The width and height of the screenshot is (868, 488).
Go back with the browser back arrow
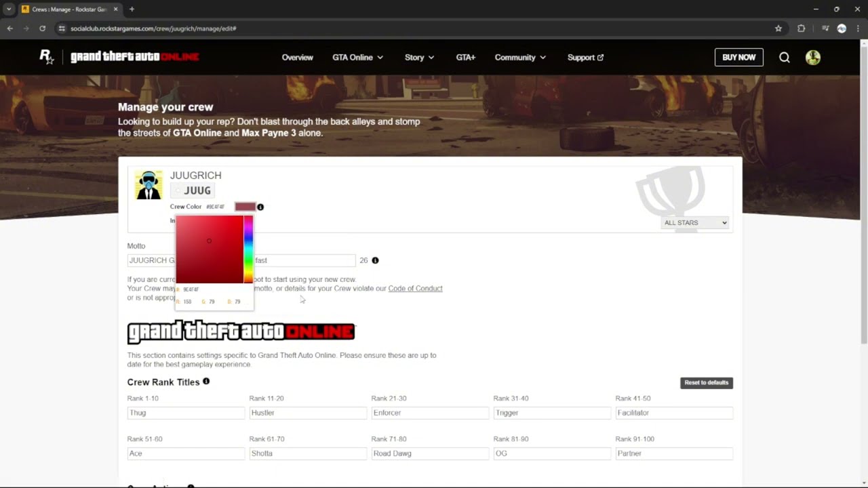coord(9,28)
